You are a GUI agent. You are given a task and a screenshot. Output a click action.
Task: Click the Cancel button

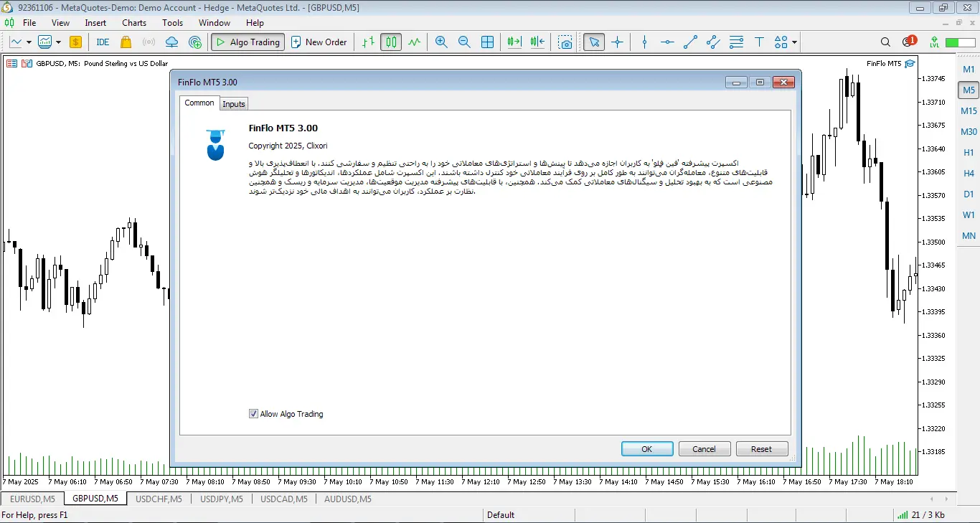[x=705, y=449]
